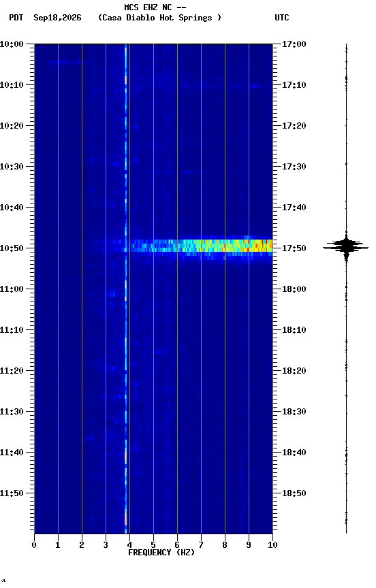Click the 'FREQUENCY (HZ)' axis title

click(161, 553)
